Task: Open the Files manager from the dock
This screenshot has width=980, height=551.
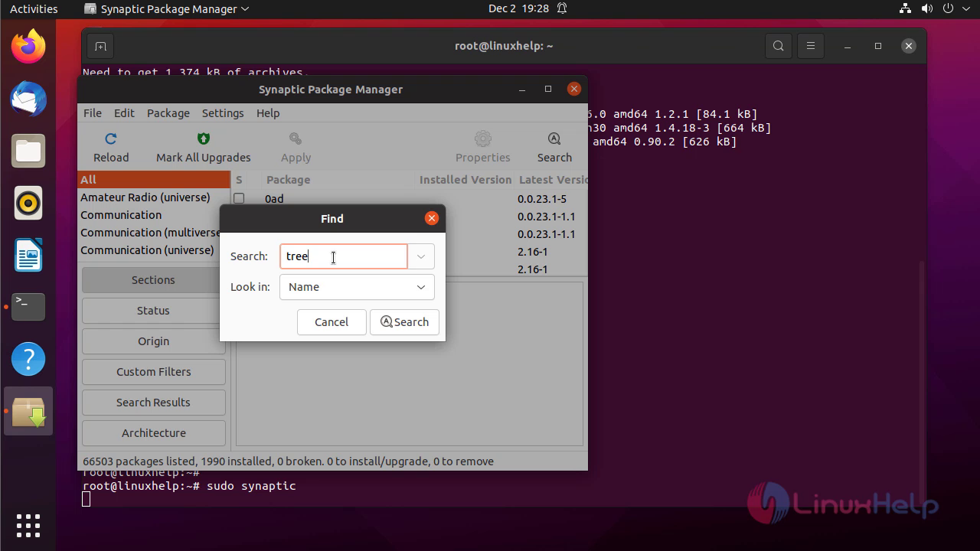Action: click(28, 151)
